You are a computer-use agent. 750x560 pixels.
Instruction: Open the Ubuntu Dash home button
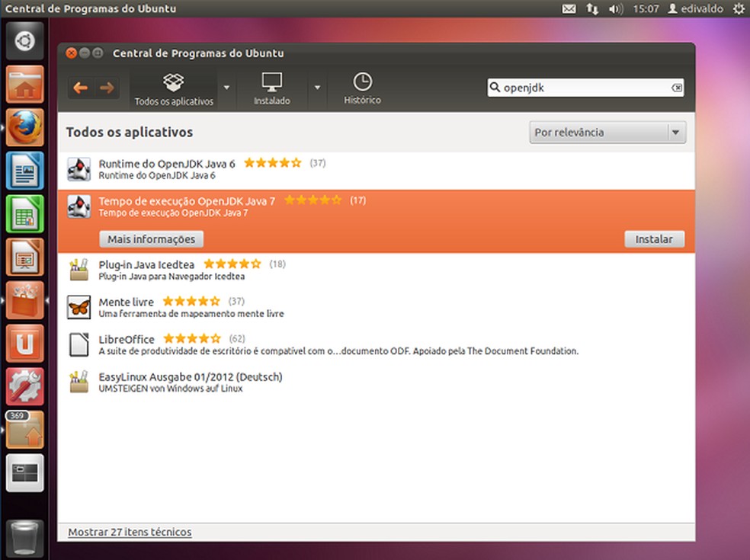click(x=25, y=42)
